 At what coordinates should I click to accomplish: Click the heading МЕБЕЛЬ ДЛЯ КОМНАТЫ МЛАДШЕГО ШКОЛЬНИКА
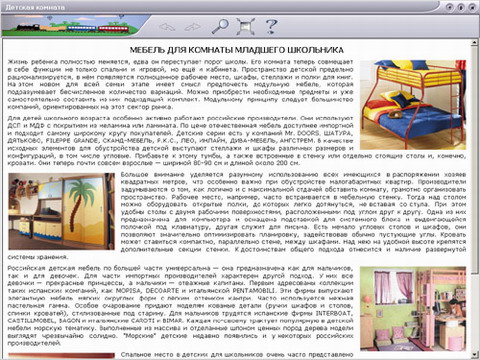(x=237, y=50)
